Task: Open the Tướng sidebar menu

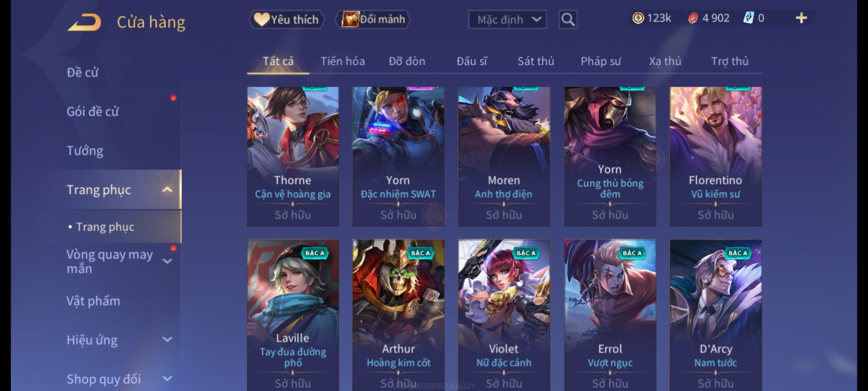Action: (85, 151)
